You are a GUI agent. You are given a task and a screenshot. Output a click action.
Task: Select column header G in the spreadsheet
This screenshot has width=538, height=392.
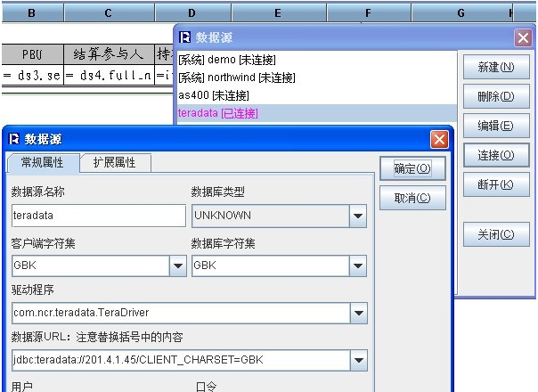[461, 13]
